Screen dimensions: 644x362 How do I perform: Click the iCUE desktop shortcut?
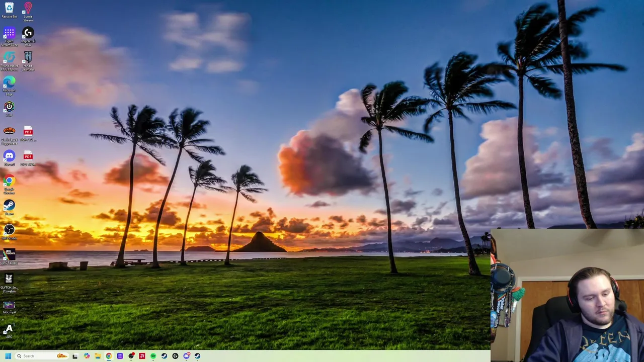click(9, 109)
